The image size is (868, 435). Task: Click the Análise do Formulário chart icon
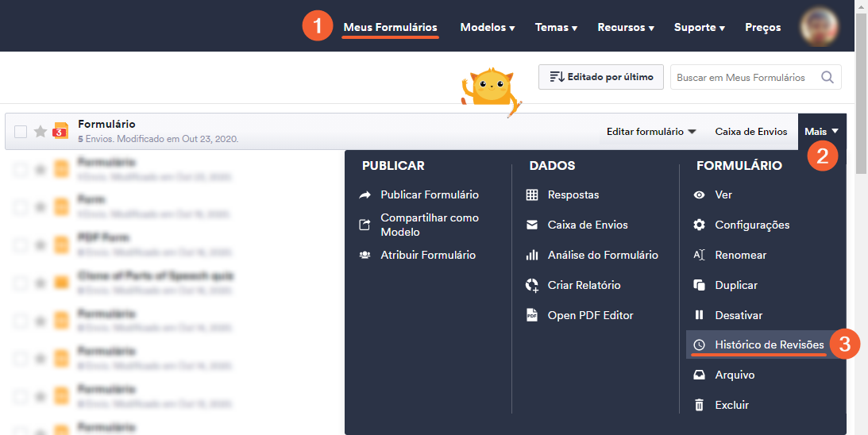(532, 255)
